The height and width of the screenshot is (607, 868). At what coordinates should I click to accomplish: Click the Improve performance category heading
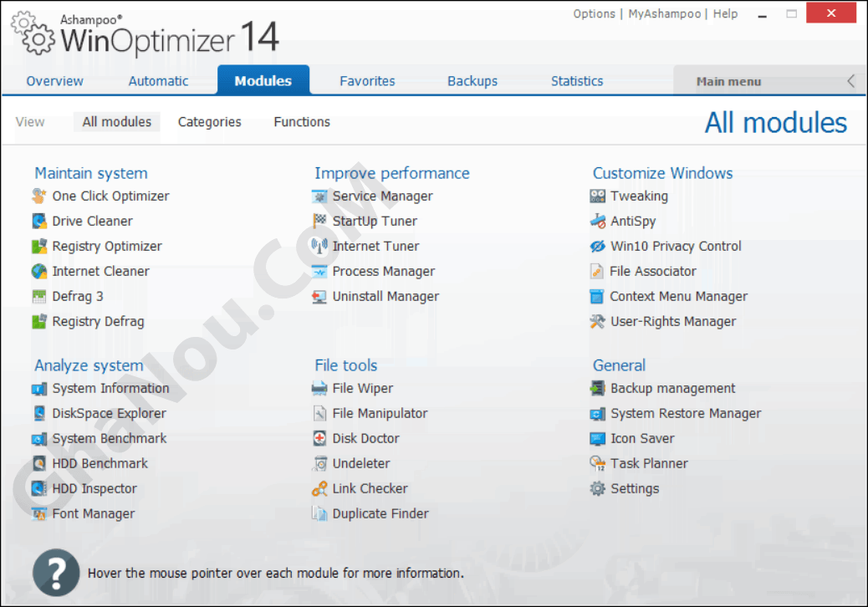point(392,173)
